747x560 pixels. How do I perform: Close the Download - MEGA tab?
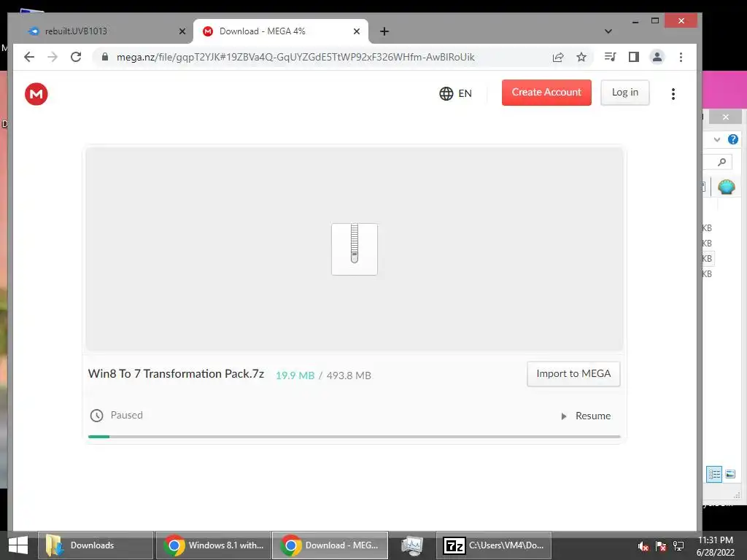[356, 31]
